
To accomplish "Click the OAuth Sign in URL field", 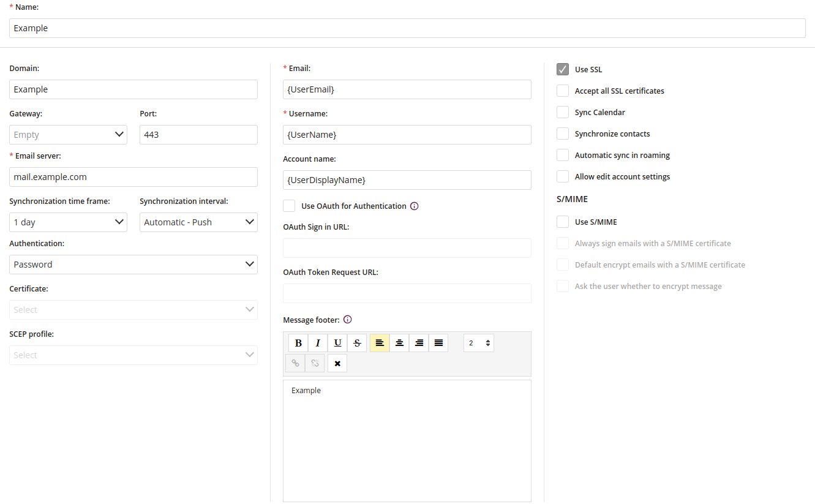I will [407, 248].
